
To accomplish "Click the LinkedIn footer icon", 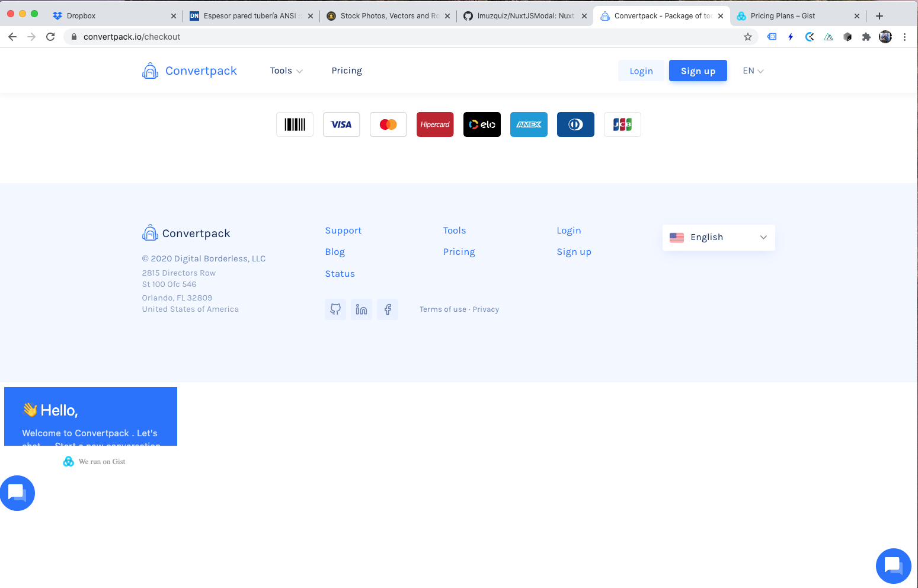I will tap(362, 309).
